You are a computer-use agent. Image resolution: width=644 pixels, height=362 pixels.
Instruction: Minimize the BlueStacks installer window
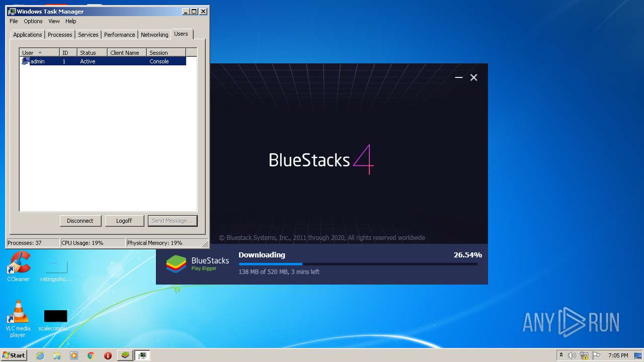click(x=458, y=77)
